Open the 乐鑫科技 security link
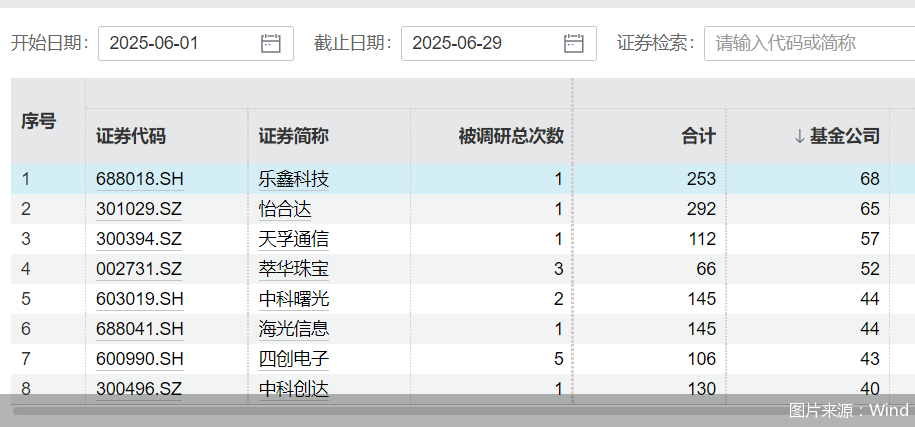The image size is (915, 427). [x=294, y=180]
